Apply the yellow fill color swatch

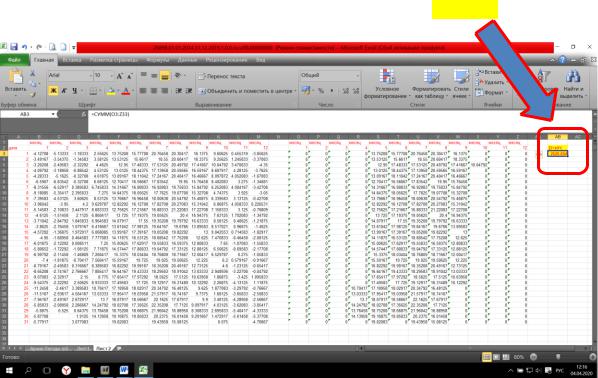111,91
